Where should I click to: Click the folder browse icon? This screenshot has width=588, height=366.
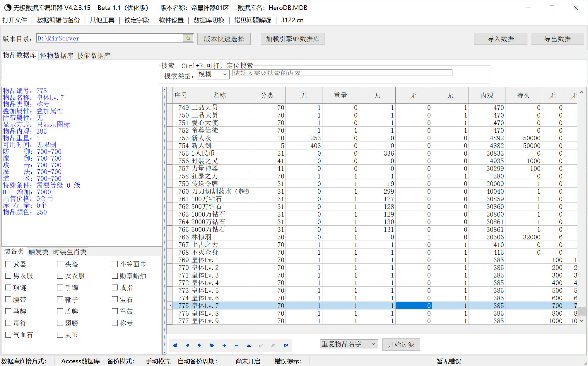(188, 38)
